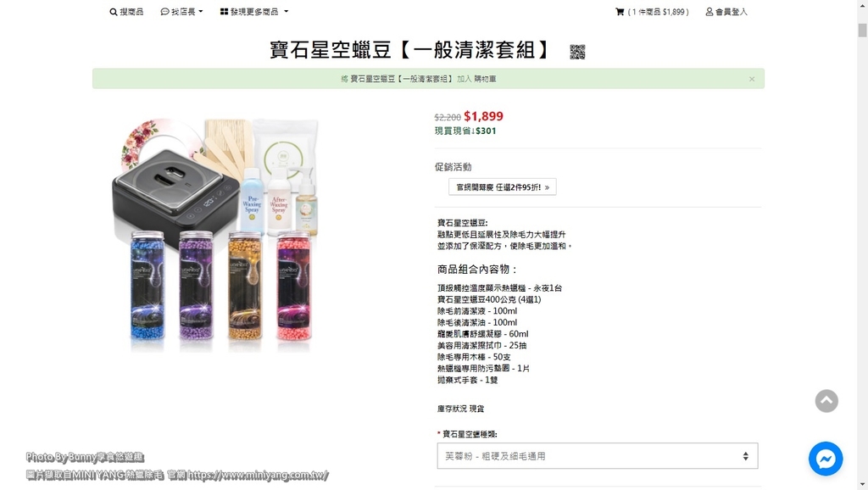Image resolution: width=868 pixels, height=490 pixels.
Task: Expand the 發現更多商品 dropdown arrow
Action: click(287, 12)
